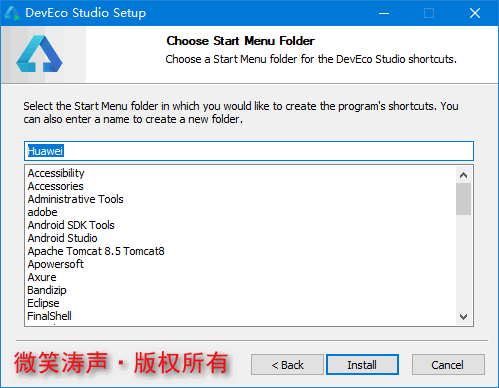
Task: Click the Huawei folder name input field
Action: coord(249,151)
